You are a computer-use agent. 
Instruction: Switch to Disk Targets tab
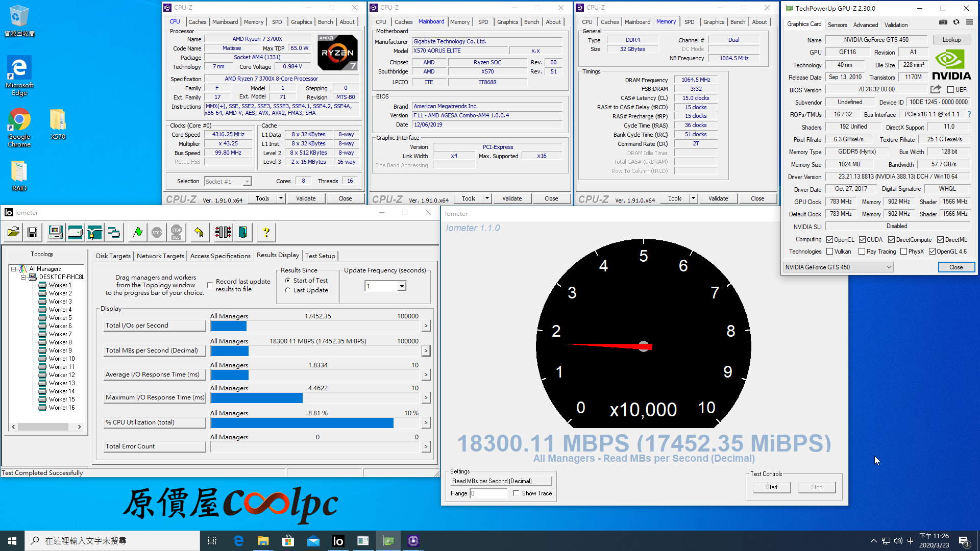pos(113,256)
